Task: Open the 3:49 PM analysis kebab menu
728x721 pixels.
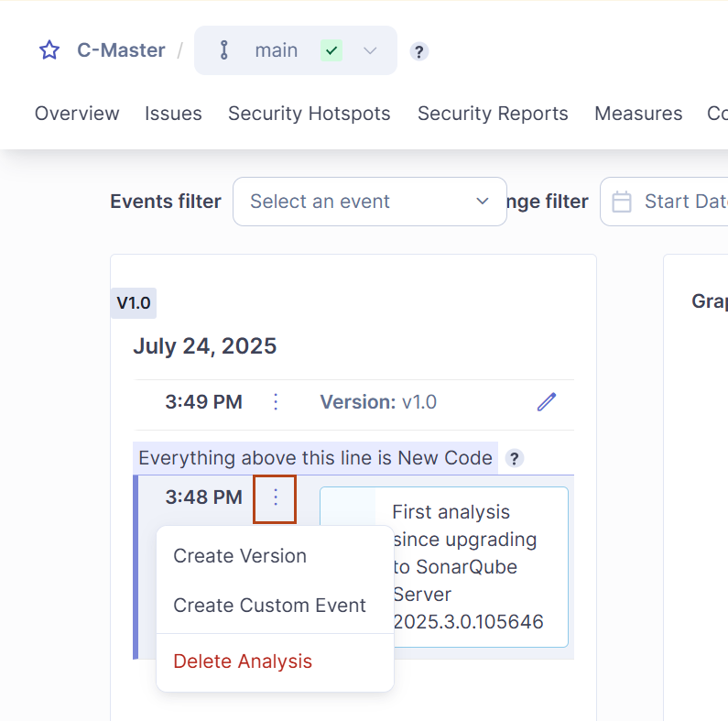Action: (x=276, y=401)
